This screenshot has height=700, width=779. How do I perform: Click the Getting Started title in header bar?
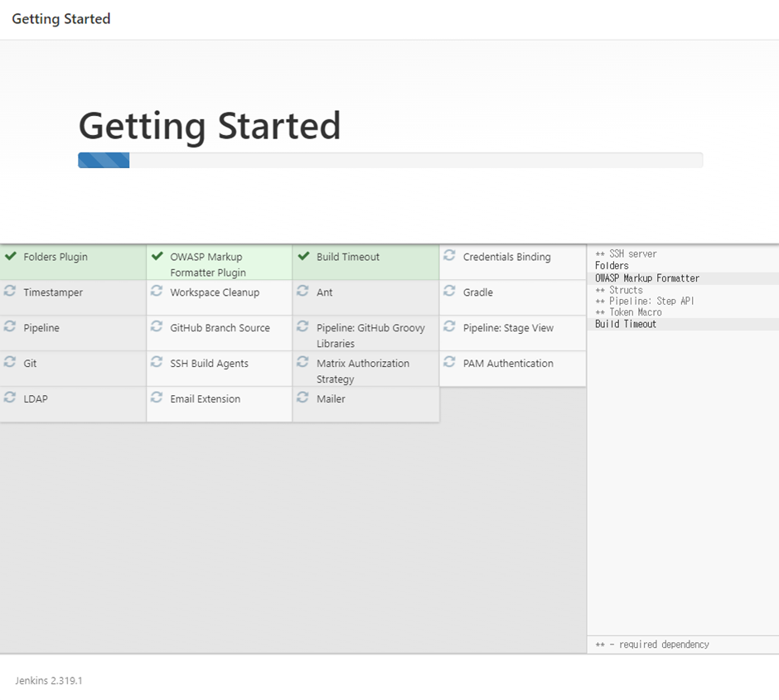61,19
